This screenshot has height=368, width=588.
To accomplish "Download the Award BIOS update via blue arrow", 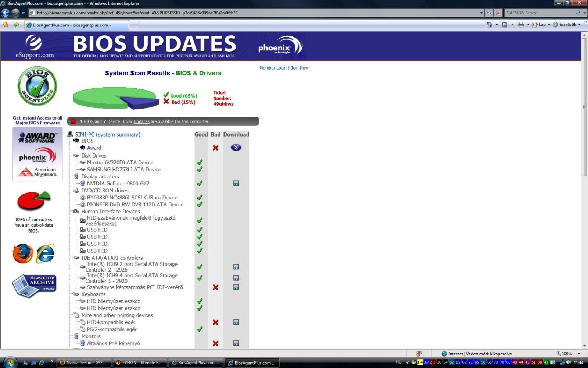I will [236, 148].
